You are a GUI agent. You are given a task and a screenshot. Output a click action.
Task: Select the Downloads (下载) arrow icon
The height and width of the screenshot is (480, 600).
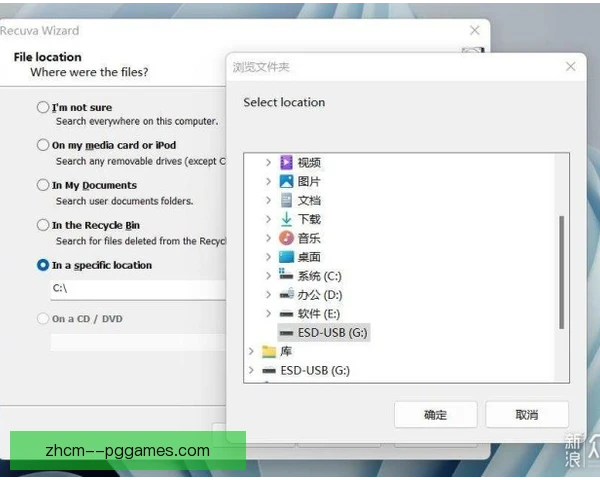[286, 219]
